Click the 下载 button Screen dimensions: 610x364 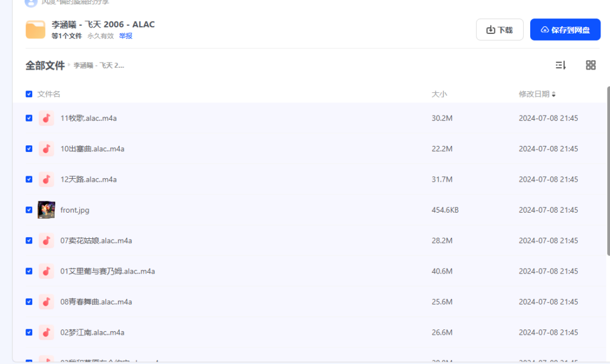click(500, 30)
